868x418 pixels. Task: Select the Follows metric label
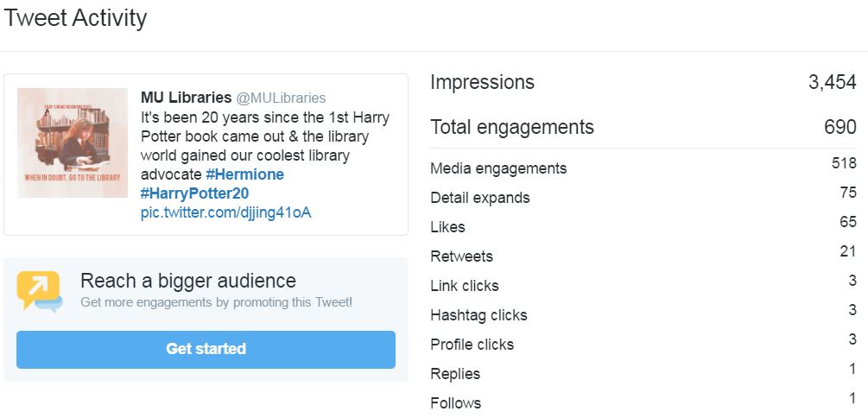[x=455, y=403]
